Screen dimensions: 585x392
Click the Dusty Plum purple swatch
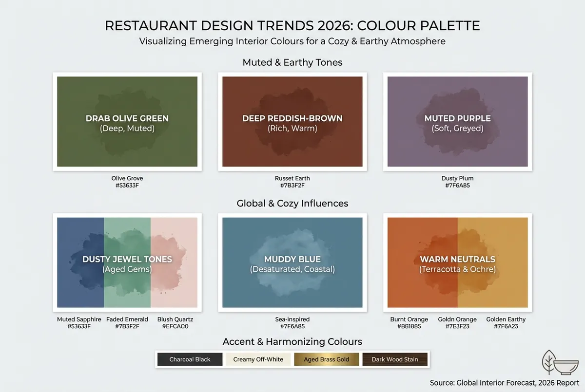coord(457,121)
